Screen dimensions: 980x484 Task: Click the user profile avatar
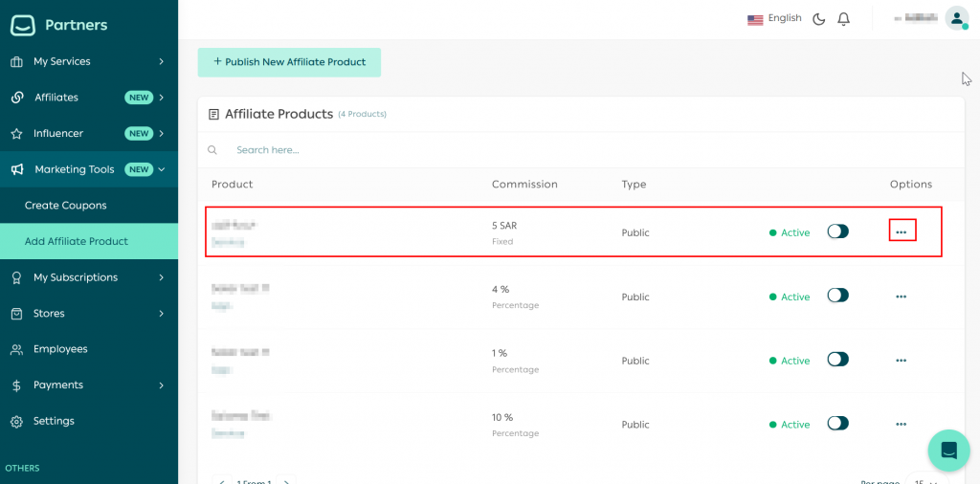(x=956, y=18)
